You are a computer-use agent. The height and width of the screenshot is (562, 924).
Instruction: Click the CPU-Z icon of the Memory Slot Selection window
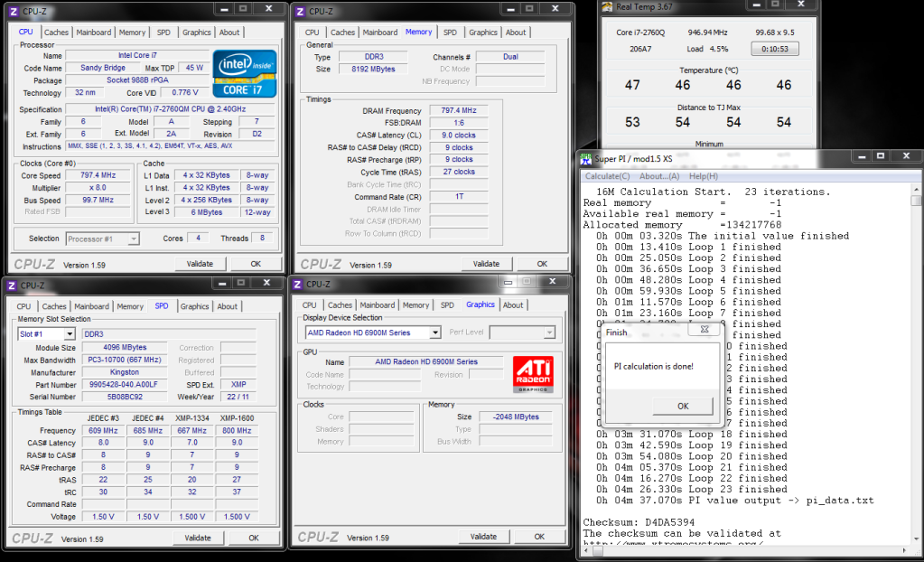pos(12,286)
